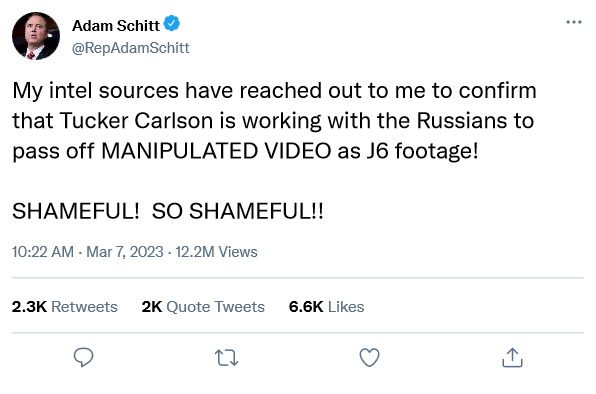This screenshot has height=394, width=596.
Task: Open the Adam Schitt display name
Action: (x=116, y=26)
